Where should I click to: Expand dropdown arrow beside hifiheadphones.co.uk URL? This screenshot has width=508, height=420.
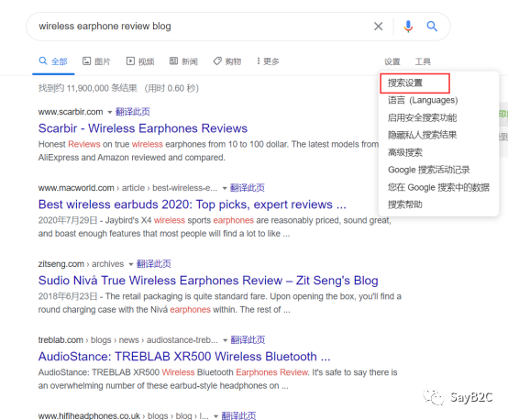tap(215, 416)
